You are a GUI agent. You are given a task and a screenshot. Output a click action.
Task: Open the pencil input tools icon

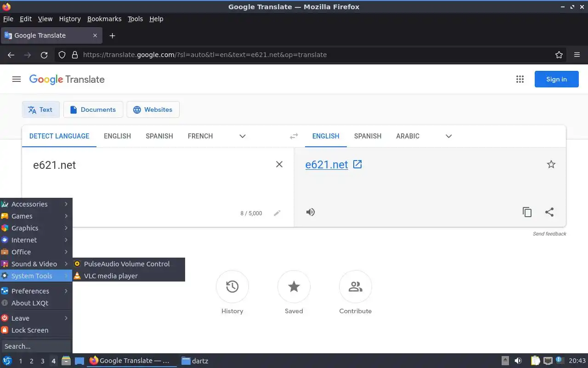pos(277,213)
